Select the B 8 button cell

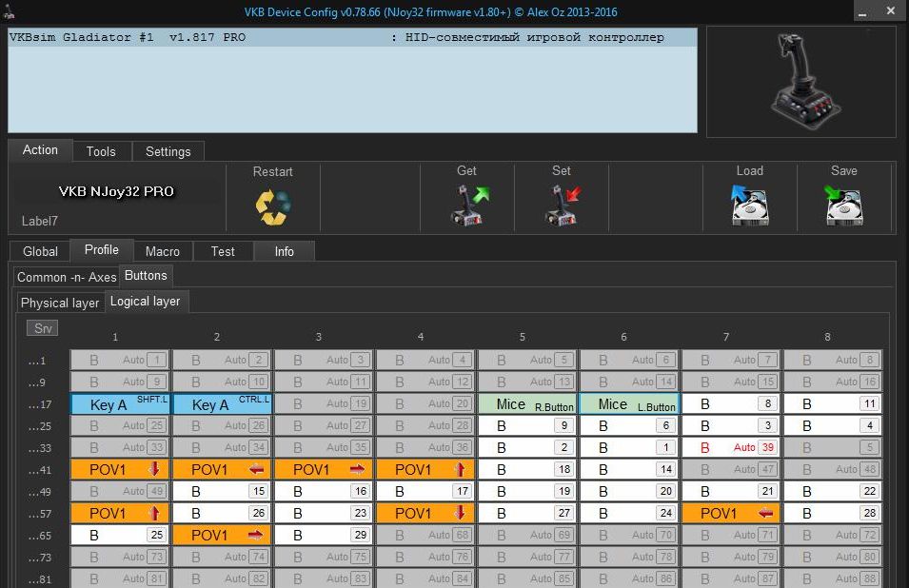click(731, 403)
